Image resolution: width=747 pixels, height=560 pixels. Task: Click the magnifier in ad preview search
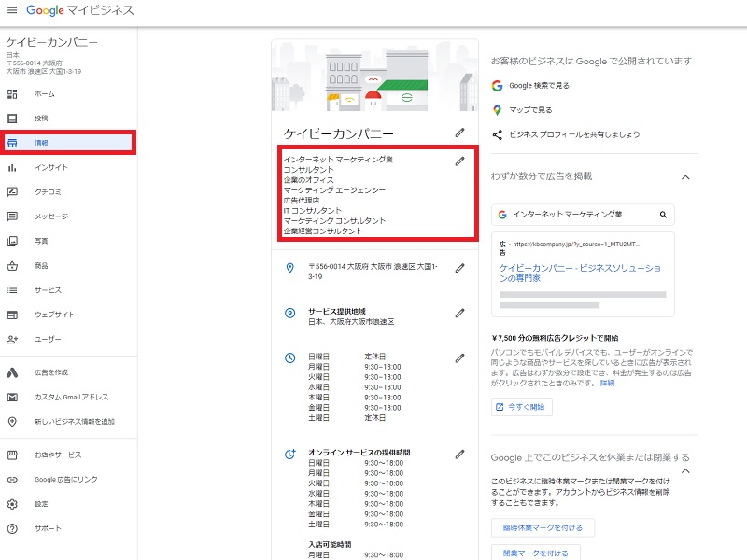coord(663,215)
